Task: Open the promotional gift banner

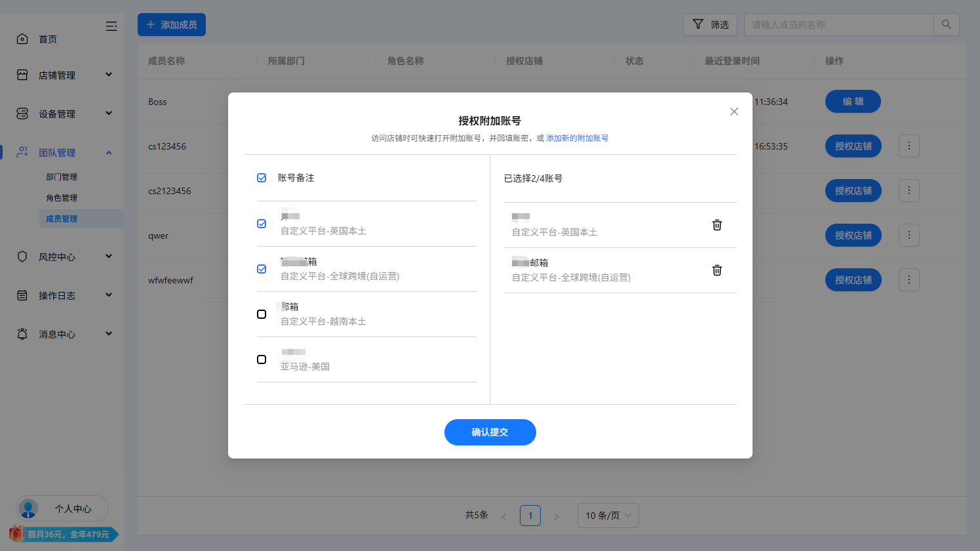Action: (x=64, y=534)
